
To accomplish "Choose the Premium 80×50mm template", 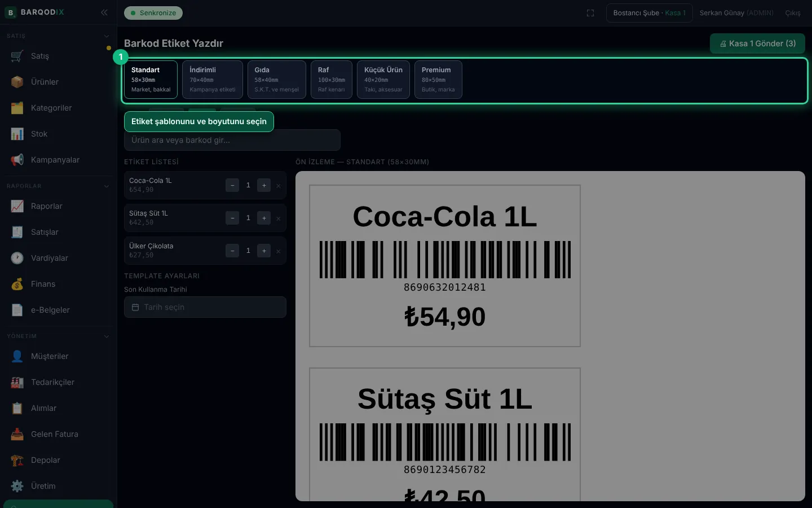I will click(x=438, y=80).
